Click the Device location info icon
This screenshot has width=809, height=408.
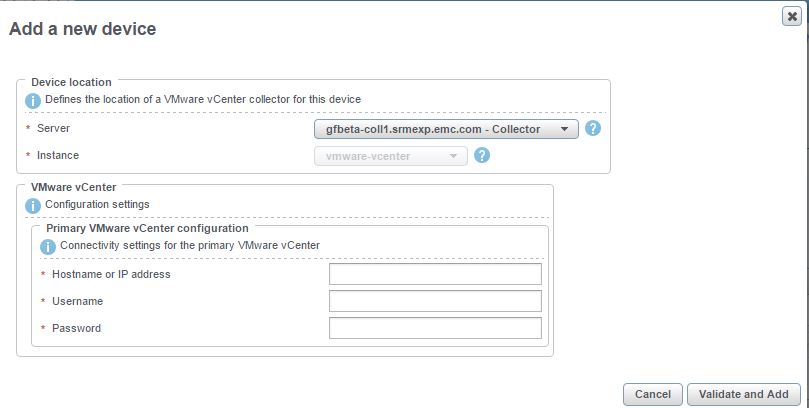33,101
